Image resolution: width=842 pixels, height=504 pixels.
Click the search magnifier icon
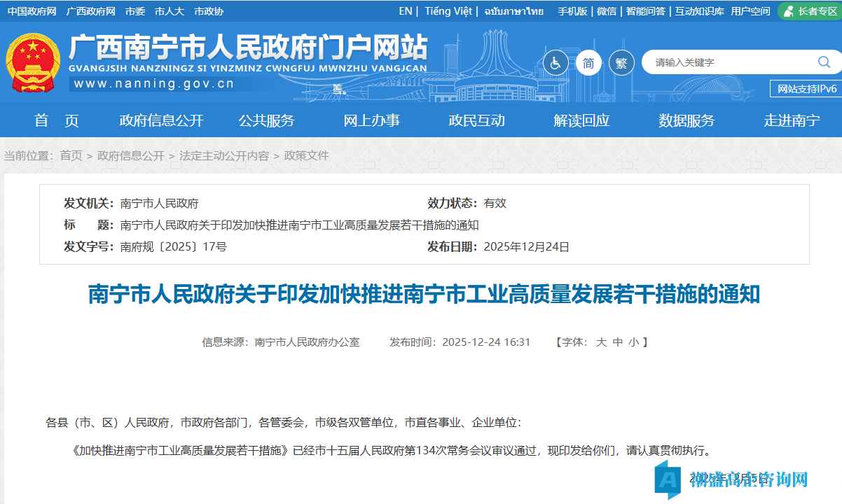824,62
